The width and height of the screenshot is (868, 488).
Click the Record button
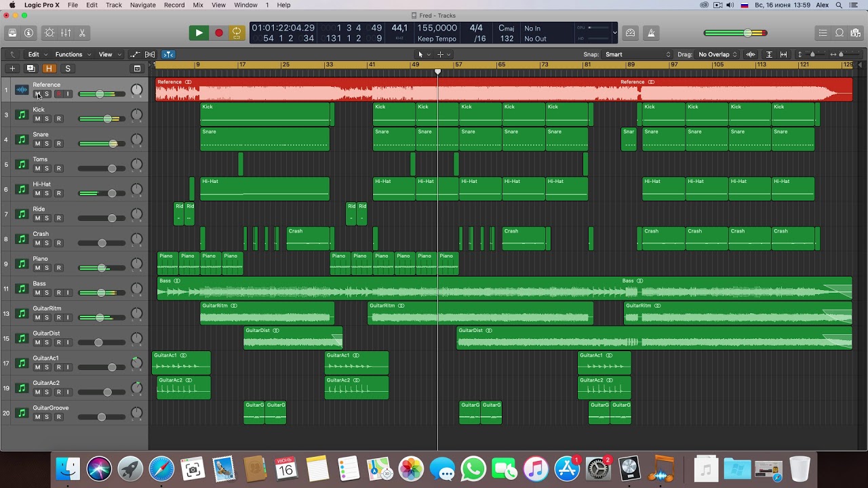tap(218, 33)
